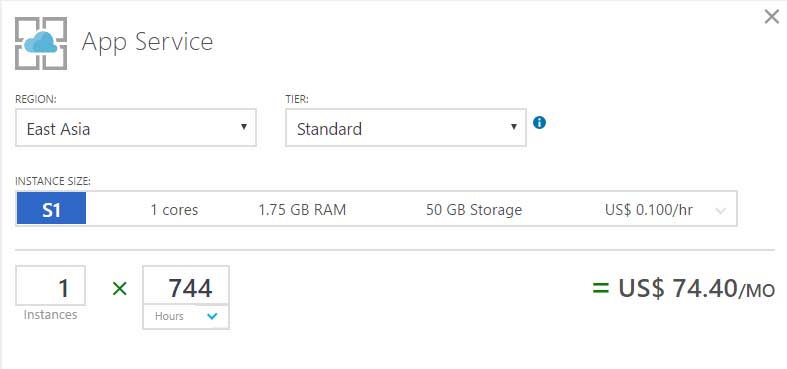Focus the Instances count field
The width and height of the screenshot is (787, 369).
pyautogui.click(x=51, y=286)
